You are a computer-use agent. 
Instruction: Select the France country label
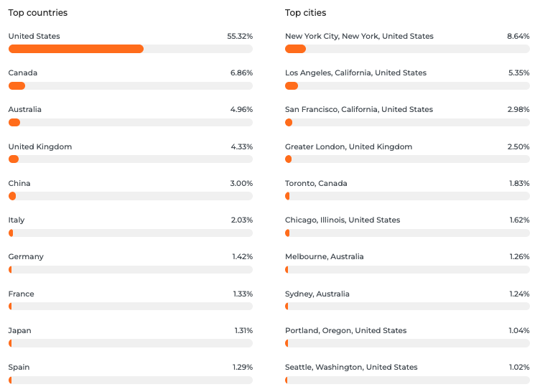point(22,294)
